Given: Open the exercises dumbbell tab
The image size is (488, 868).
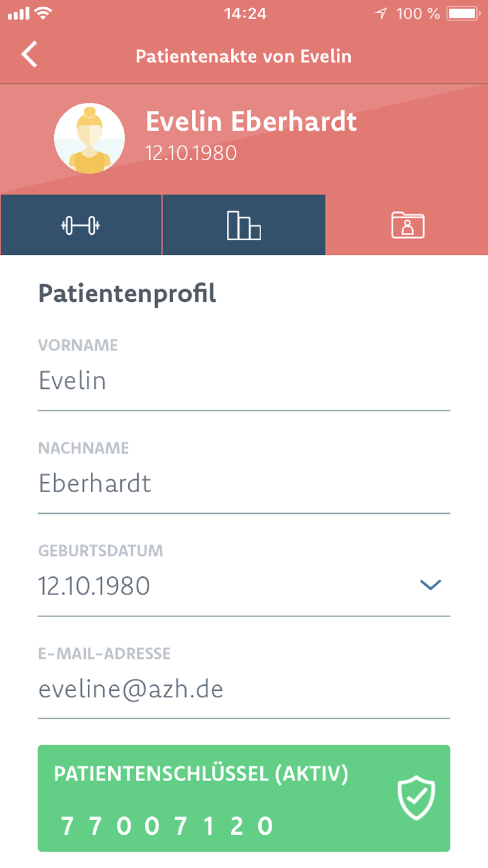Looking at the screenshot, I should click(81, 226).
